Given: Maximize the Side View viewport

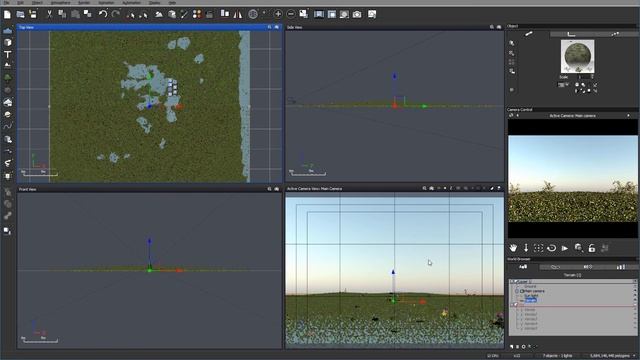Looking at the screenshot, I should (x=499, y=27).
